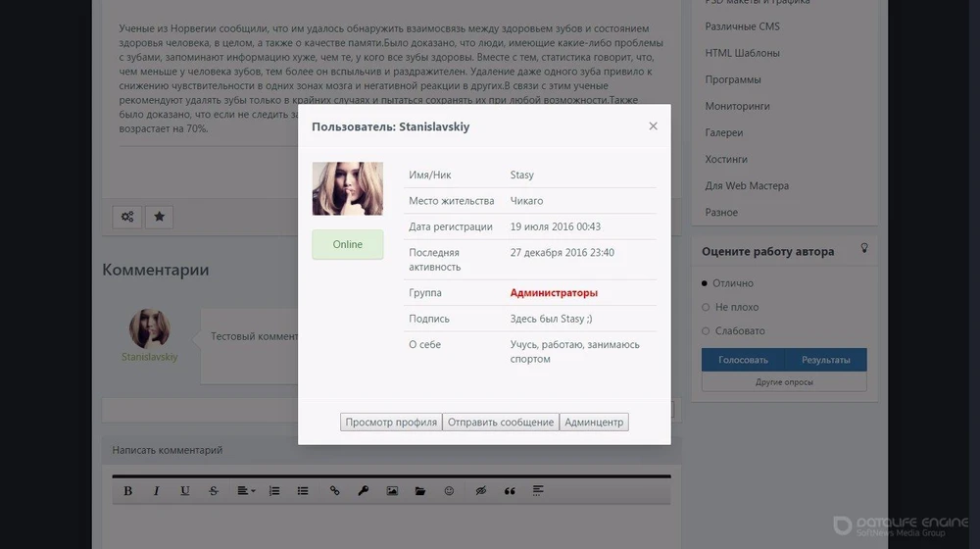Screen dimensions: 980x549
Task: Click the Чикаго location value
Action: point(526,201)
